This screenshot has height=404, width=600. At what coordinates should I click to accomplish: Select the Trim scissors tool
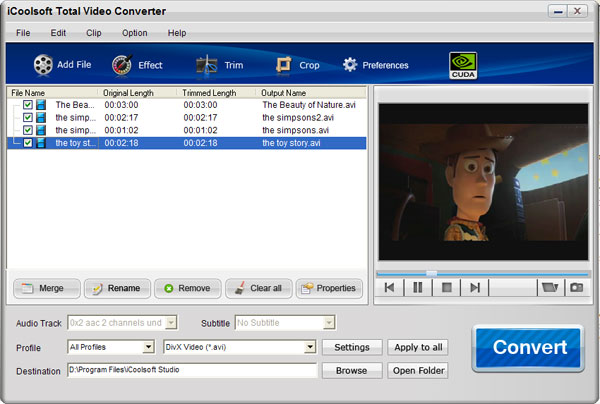point(207,65)
